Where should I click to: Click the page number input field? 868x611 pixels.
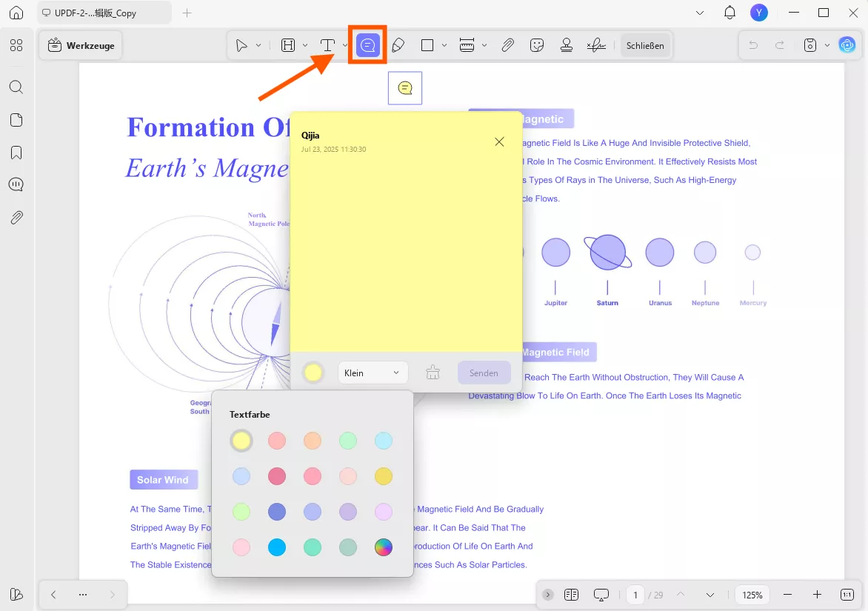[x=635, y=595]
